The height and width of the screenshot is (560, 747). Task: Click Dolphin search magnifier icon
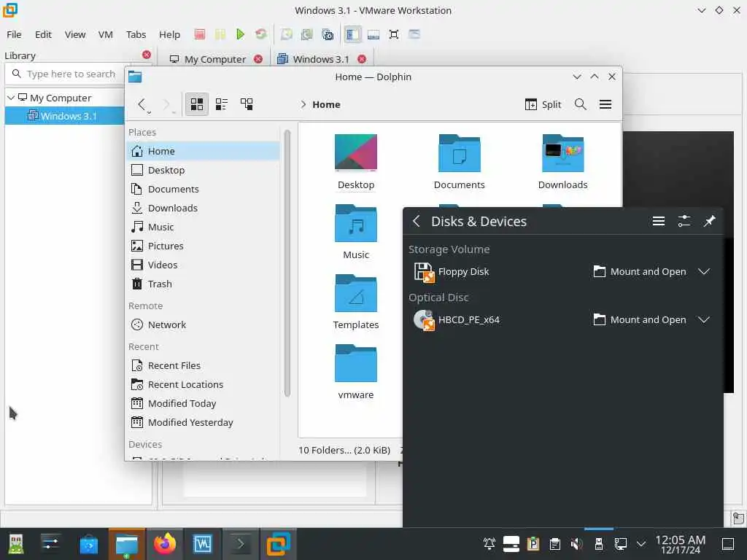click(x=580, y=104)
